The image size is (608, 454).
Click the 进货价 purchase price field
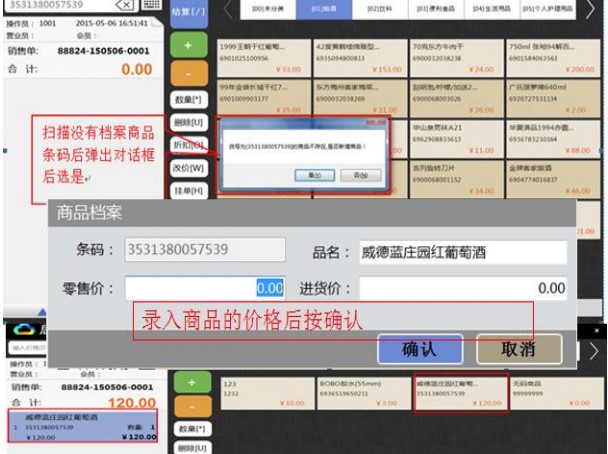(463, 288)
